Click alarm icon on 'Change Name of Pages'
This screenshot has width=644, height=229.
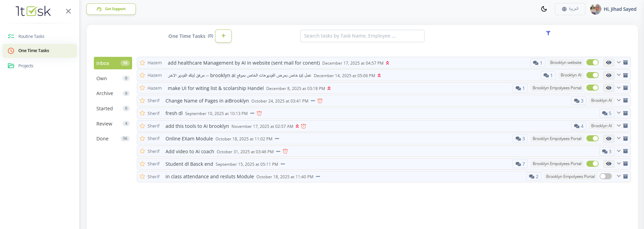click(320, 101)
